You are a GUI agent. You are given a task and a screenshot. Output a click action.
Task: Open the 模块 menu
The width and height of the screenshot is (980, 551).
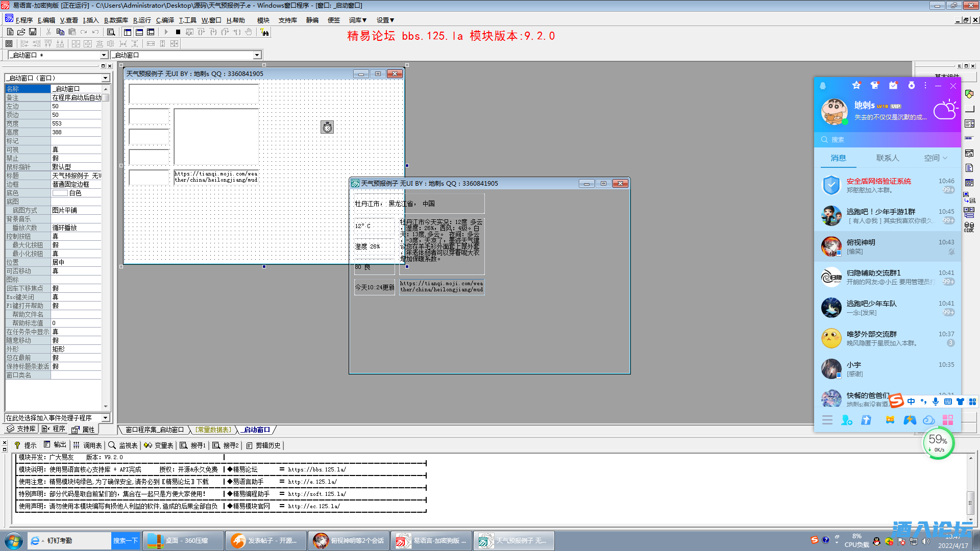tap(263, 20)
